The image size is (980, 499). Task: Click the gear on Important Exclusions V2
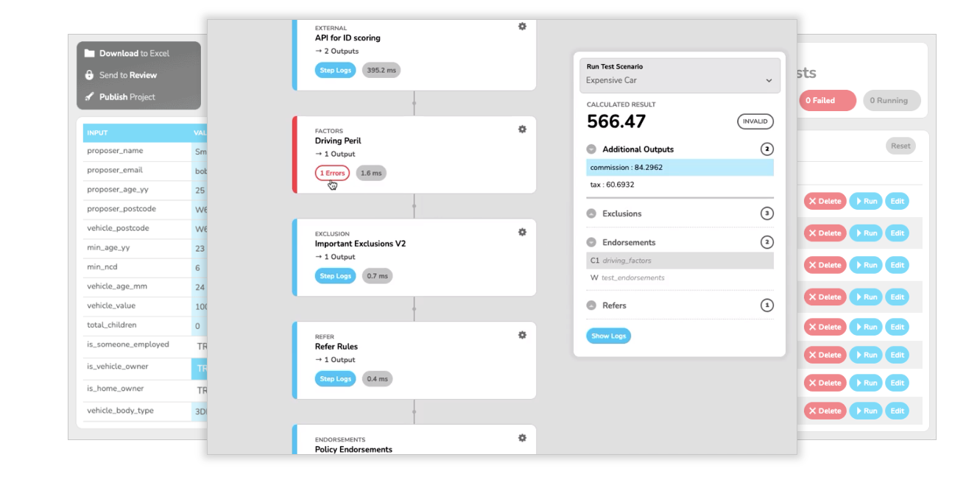click(522, 231)
